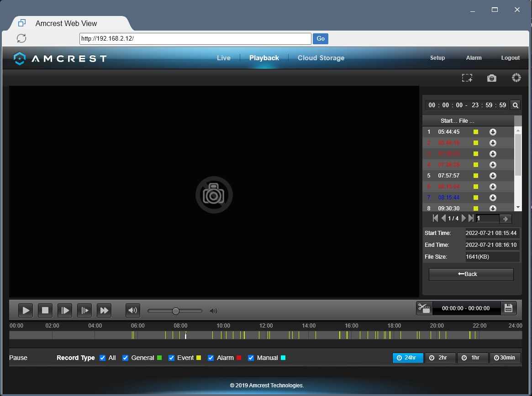
Task: Adjust the volume slider handle
Action: click(176, 311)
